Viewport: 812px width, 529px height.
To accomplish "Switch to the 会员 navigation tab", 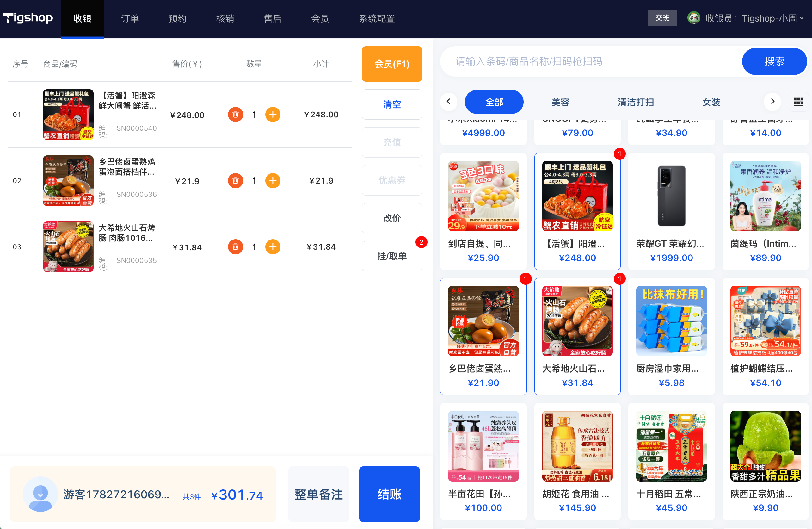I will tap(320, 19).
